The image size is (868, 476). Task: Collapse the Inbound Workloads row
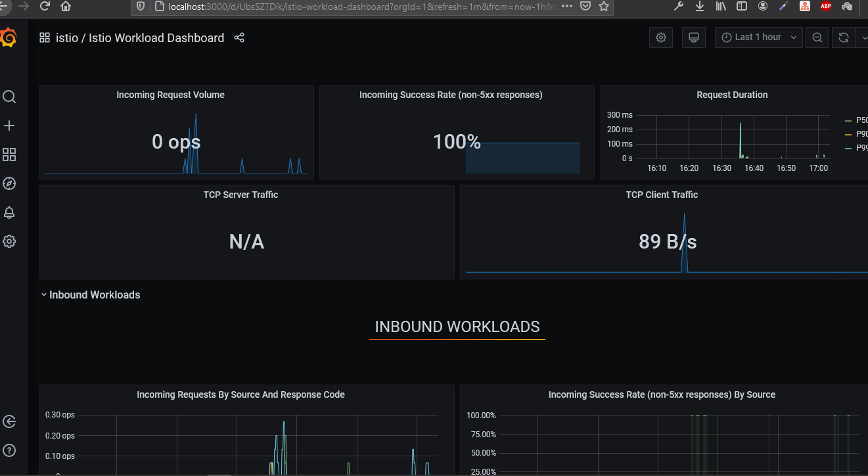click(x=90, y=295)
